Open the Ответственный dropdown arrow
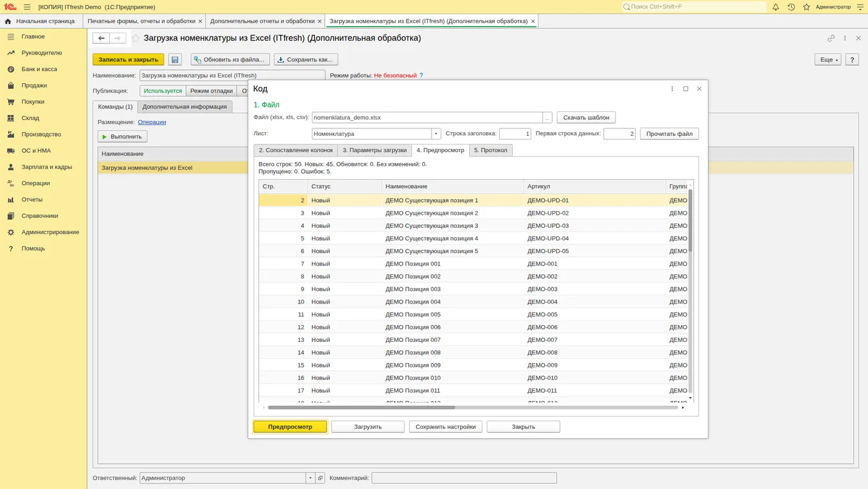 (311, 478)
